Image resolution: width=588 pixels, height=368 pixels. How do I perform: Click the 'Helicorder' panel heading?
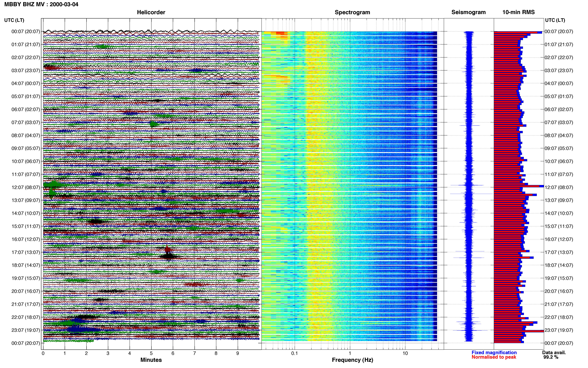[x=151, y=12]
